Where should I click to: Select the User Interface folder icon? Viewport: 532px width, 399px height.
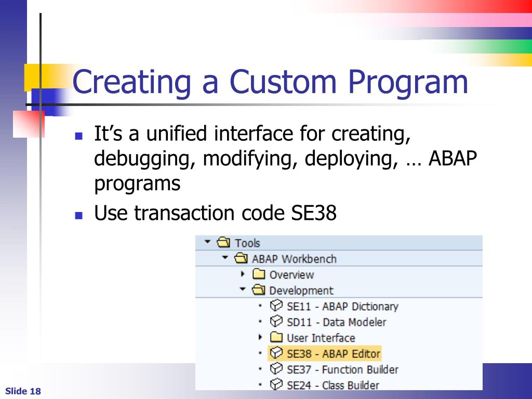point(276,337)
